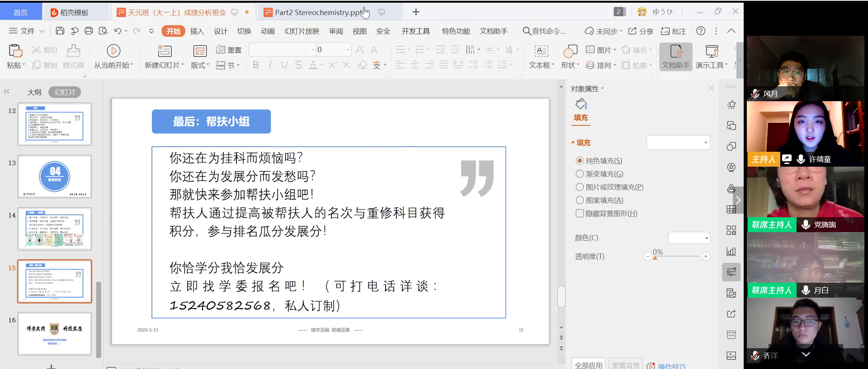Switch to the 大纲 outline tab
Screen dimensions: 868x369
tap(34, 92)
